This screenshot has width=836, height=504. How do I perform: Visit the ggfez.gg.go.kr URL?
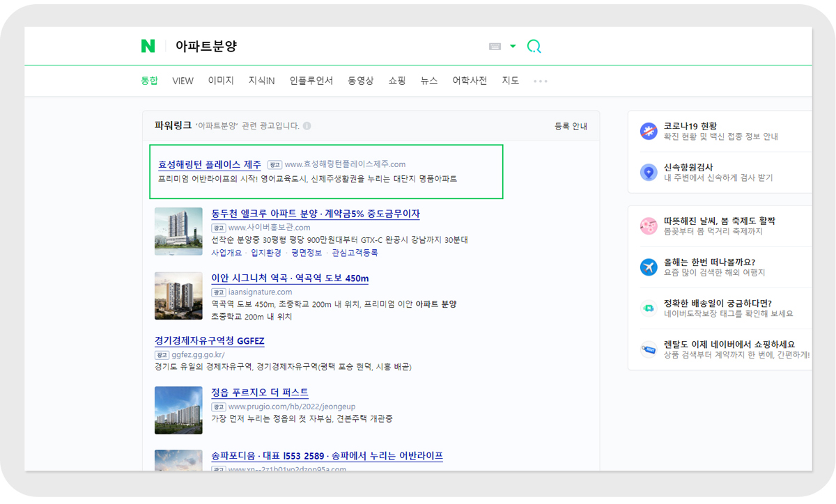click(x=199, y=355)
